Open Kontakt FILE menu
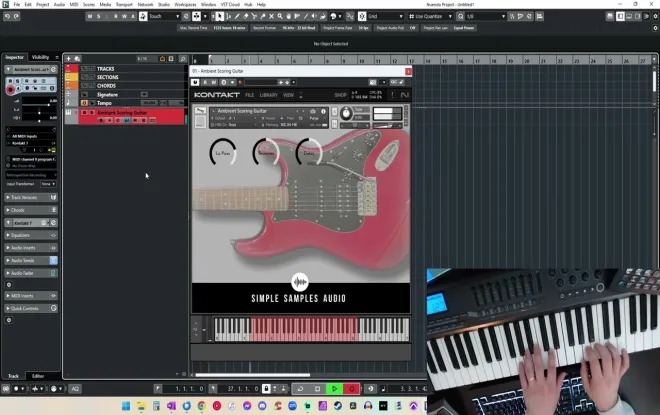This screenshot has width=660, height=415. tap(250, 95)
